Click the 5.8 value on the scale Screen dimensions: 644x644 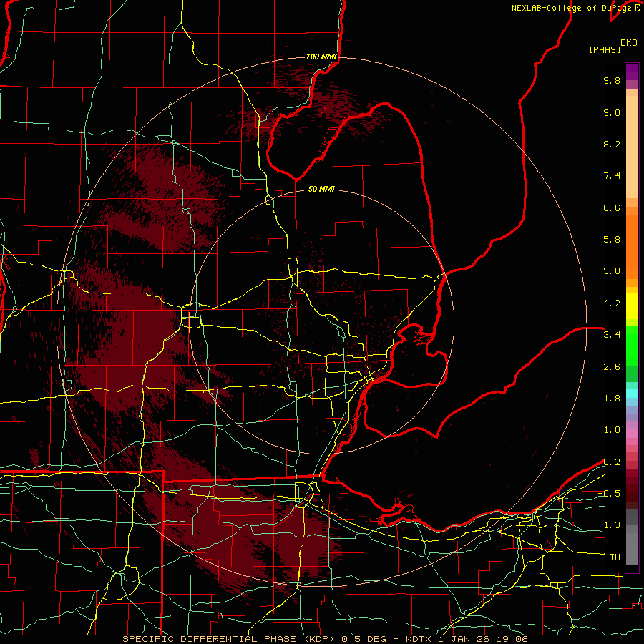click(612, 240)
